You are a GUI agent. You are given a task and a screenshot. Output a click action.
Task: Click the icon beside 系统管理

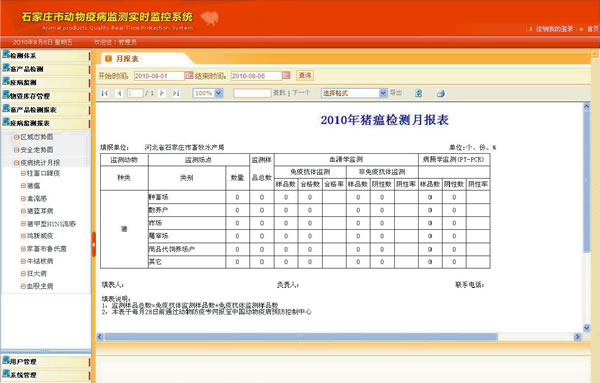point(6,374)
